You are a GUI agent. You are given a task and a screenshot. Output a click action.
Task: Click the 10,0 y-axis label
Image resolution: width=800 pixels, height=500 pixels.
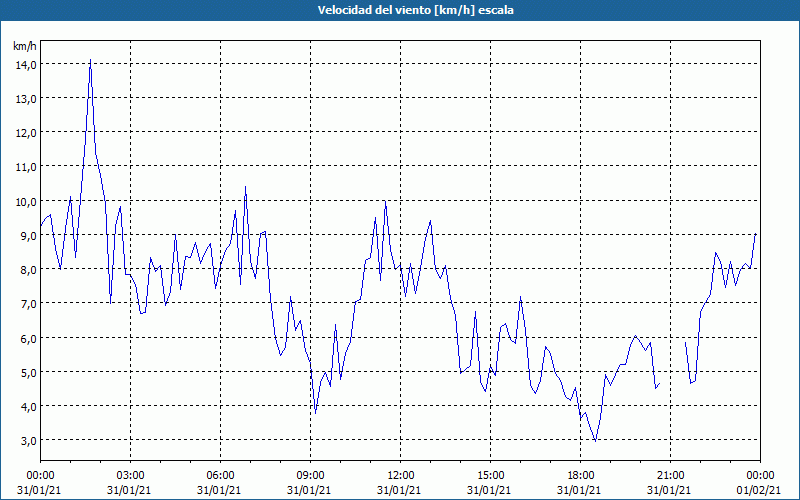[x=26, y=202]
